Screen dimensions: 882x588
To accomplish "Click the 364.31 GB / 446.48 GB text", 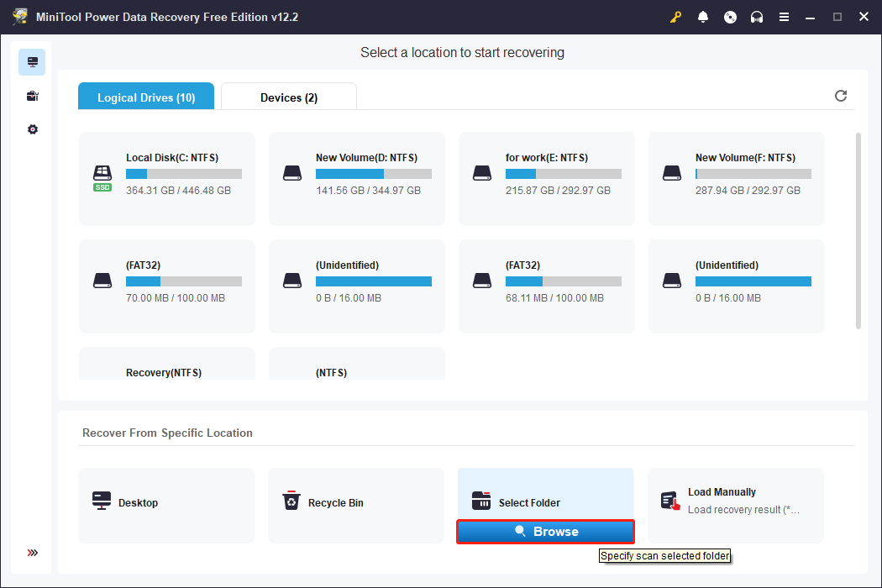I will (178, 190).
